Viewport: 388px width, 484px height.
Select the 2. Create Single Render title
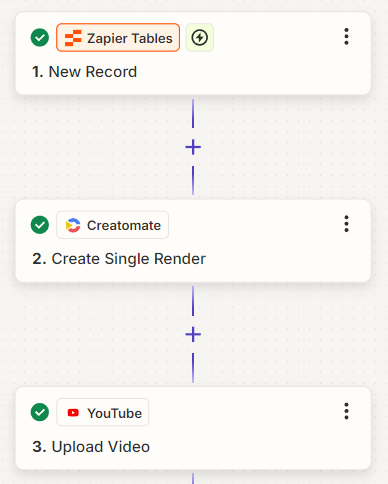(x=119, y=259)
